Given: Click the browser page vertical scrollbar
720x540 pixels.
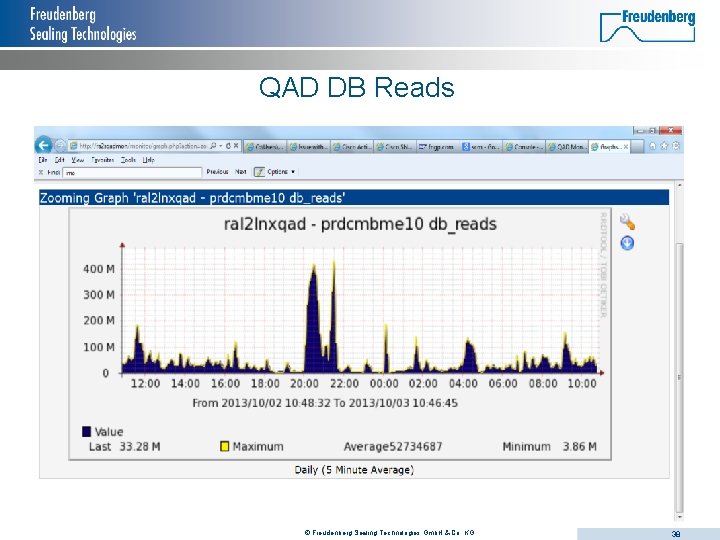Looking at the screenshot, I should (x=680, y=349).
